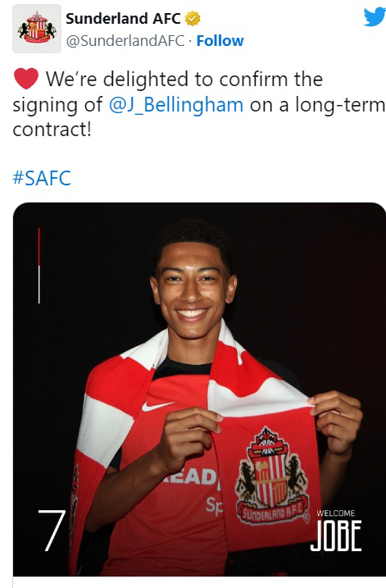Open the player signing photo

pyautogui.click(x=199, y=390)
